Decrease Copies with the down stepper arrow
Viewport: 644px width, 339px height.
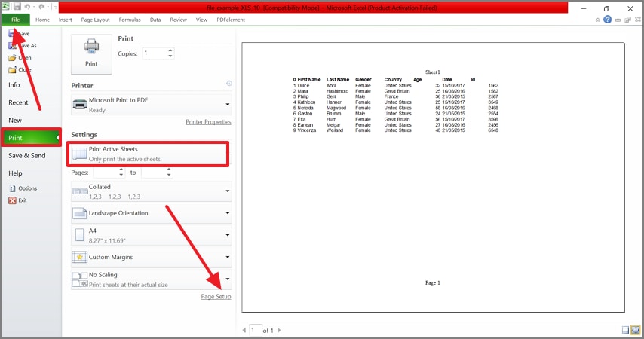point(170,56)
